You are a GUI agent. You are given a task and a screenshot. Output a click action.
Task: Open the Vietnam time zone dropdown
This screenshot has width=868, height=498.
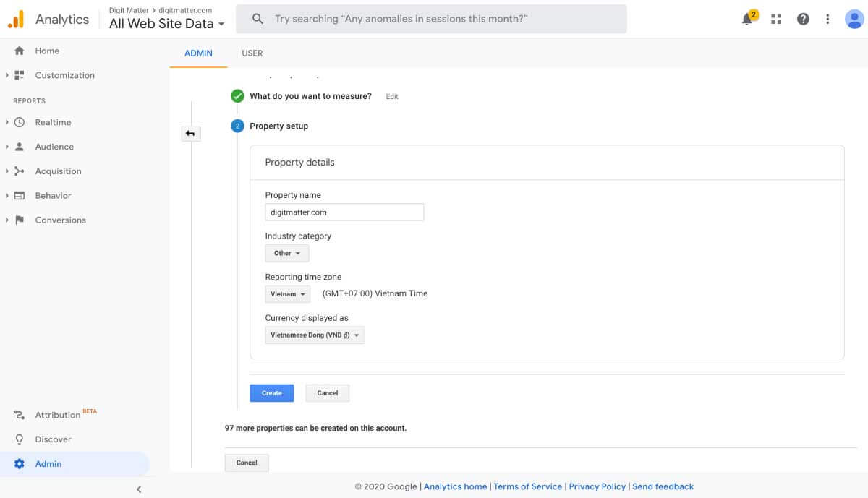click(287, 293)
